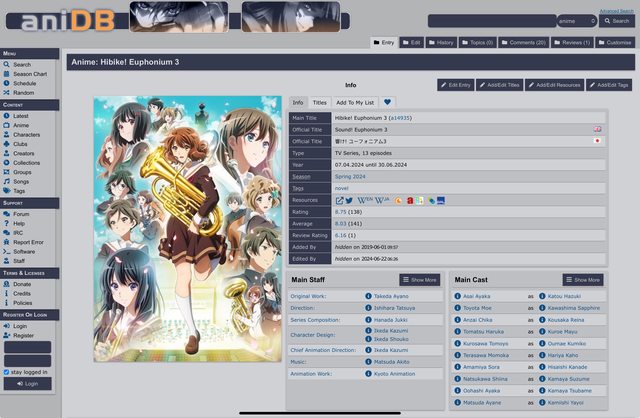The height and width of the screenshot is (418, 640).
Task: Open Schedule in the sidebar
Action: pos(24,83)
